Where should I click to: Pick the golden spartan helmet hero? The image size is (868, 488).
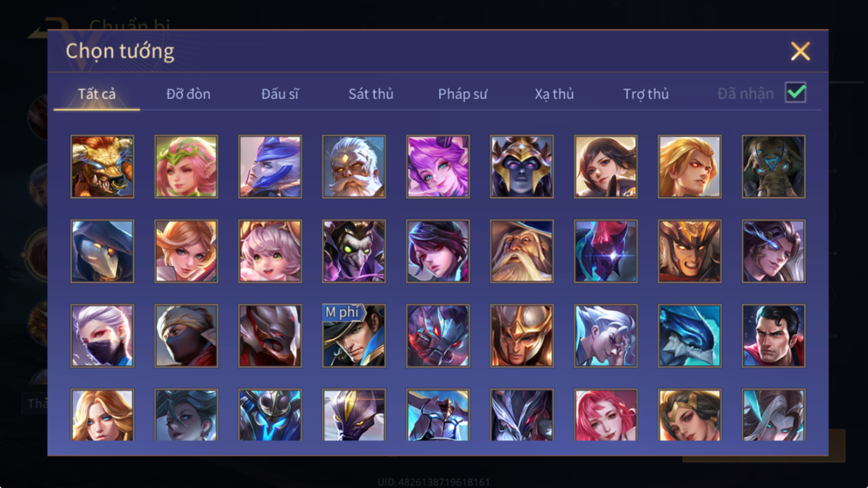click(522, 336)
